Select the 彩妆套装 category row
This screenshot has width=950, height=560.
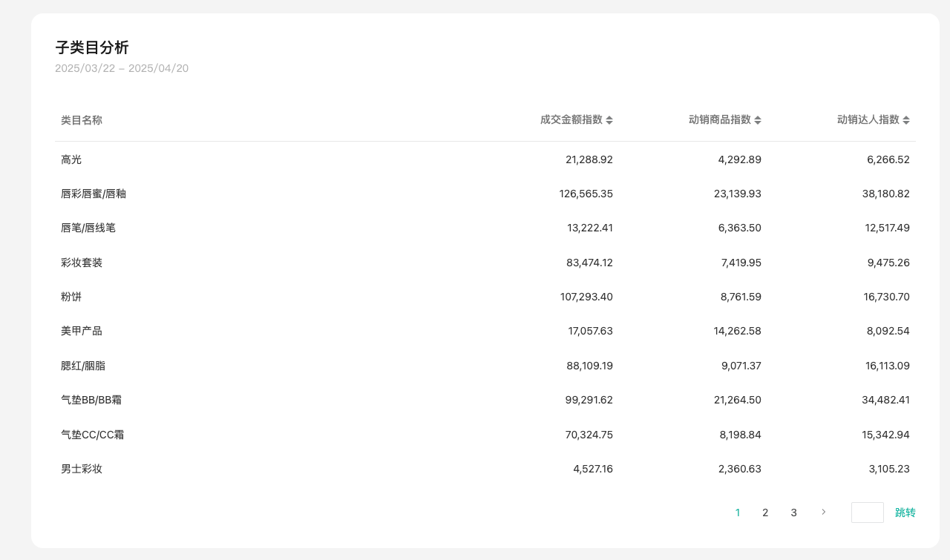tap(82, 263)
